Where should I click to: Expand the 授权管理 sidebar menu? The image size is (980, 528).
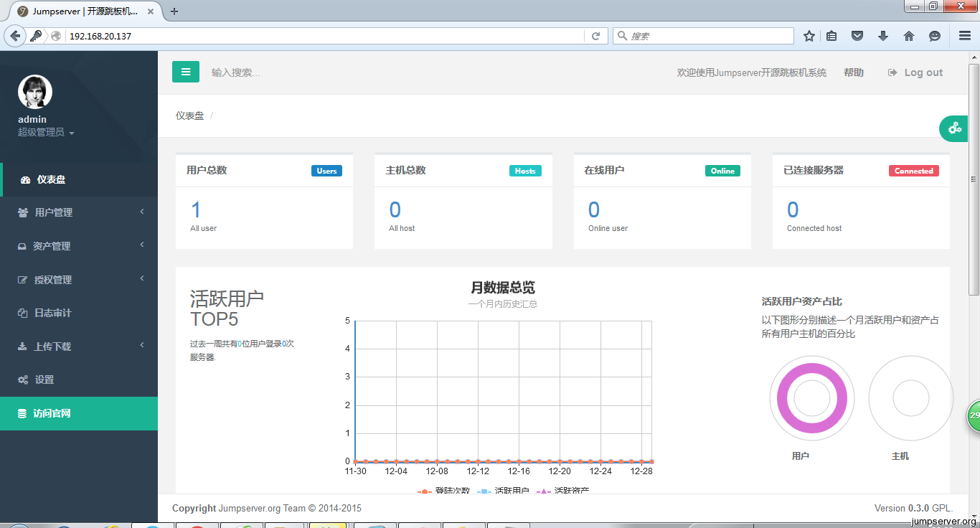(x=52, y=280)
